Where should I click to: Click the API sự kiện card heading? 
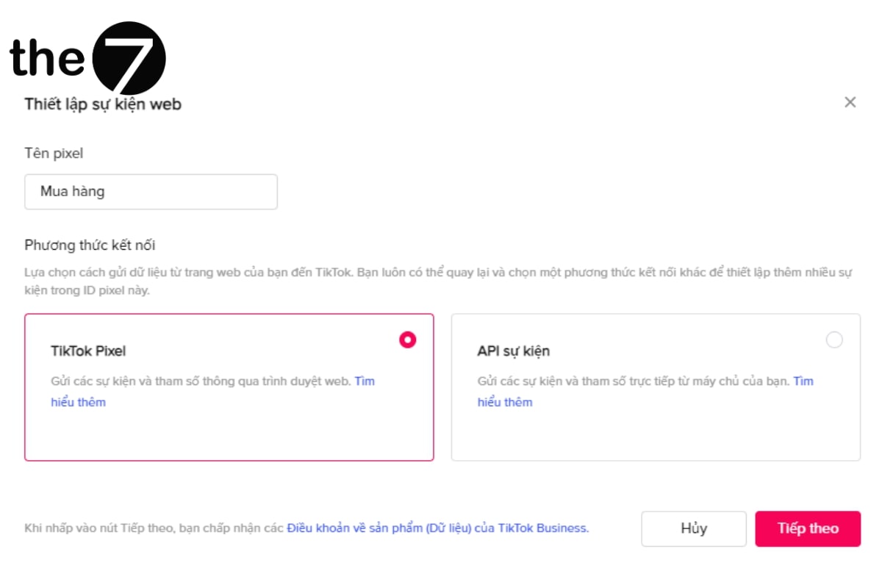513,351
